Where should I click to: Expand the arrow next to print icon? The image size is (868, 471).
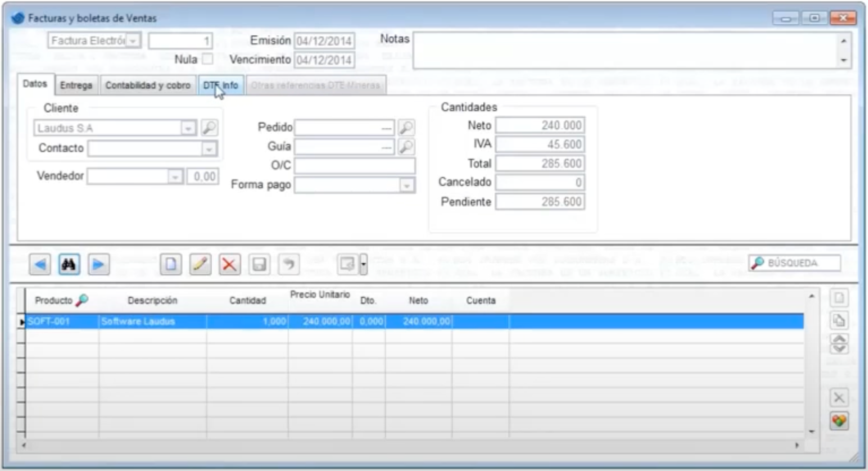tap(363, 264)
